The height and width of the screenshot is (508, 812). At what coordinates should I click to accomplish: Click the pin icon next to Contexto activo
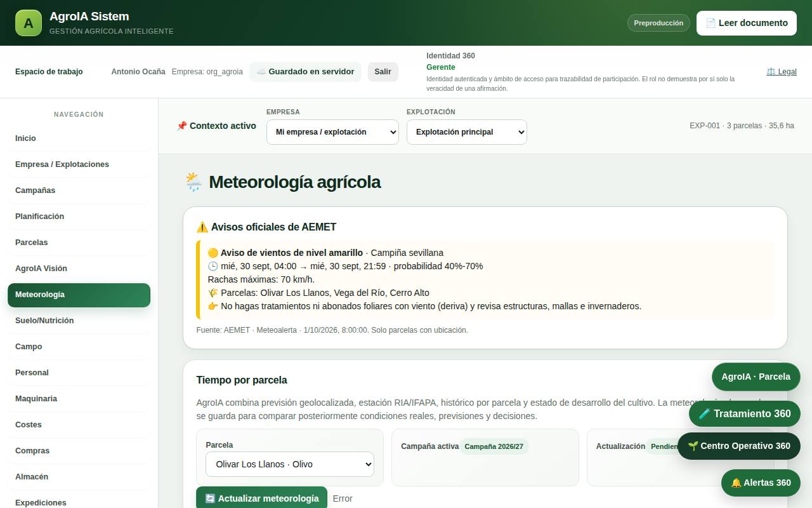point(182,126)
